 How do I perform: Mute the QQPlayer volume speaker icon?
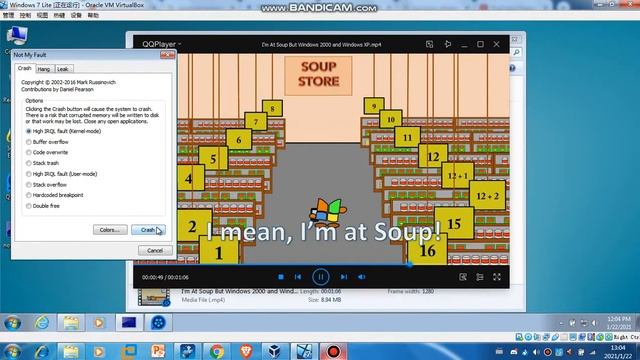click(362, 277)
